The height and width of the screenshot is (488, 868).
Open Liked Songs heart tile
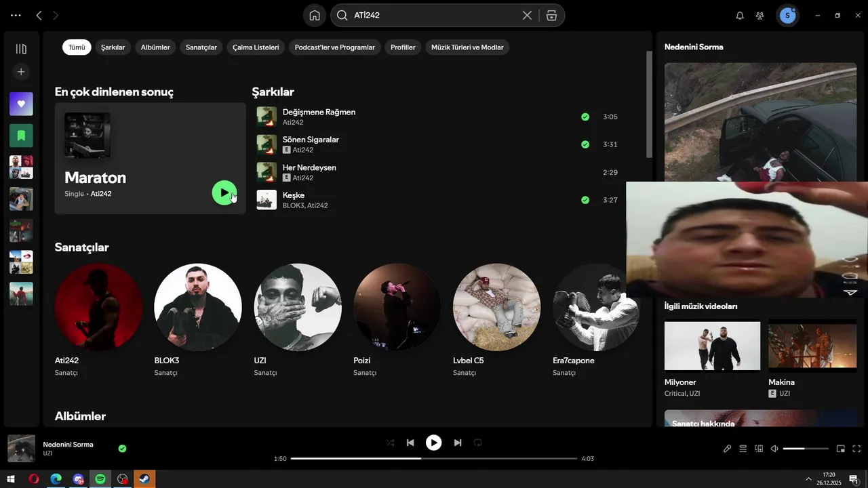21,104
